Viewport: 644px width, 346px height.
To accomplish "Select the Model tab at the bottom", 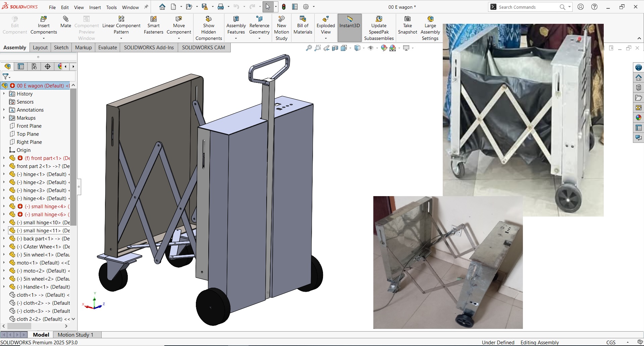I will (x=41, y=335).
